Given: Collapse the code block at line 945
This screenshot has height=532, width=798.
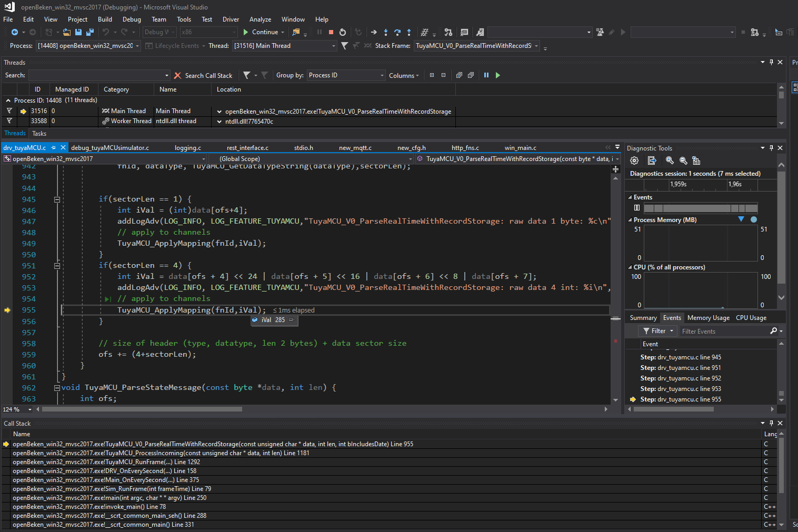Looking at the screenshot, I should (x=57, y=199).
